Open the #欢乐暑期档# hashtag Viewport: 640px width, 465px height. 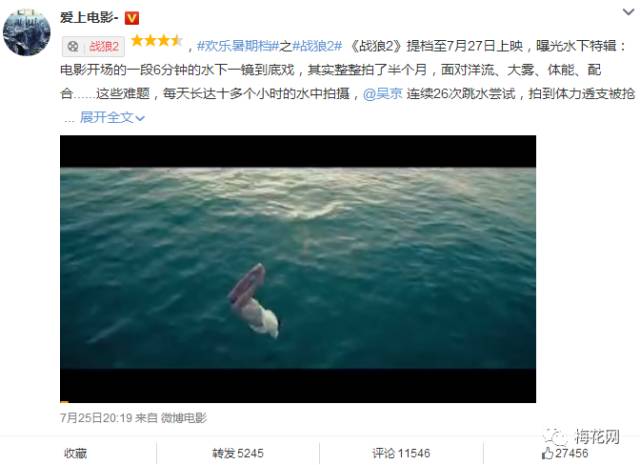[x=238, y=46]
